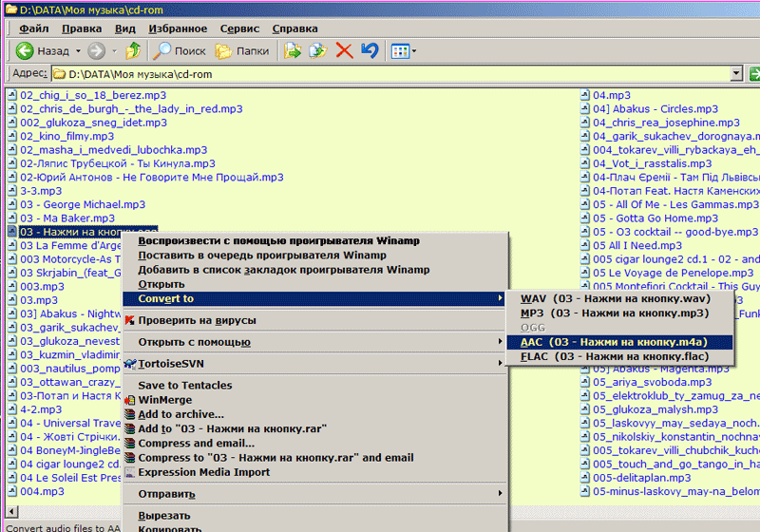Open the Сервис menu
The width and height of the screenshot is (760, 532).
click(x=239, y=28)
